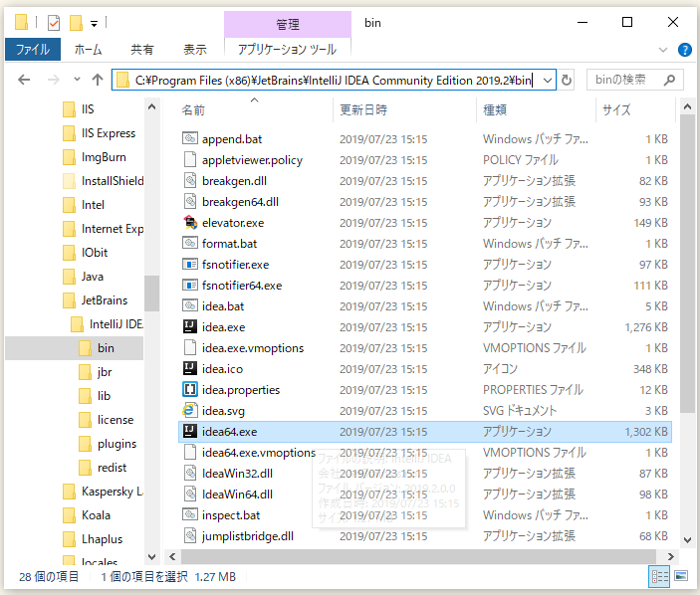Select the IdeaWin64.dll file name
Image resolution: width=700 pixels, height=595 pixels.
(x=237, y=495)
